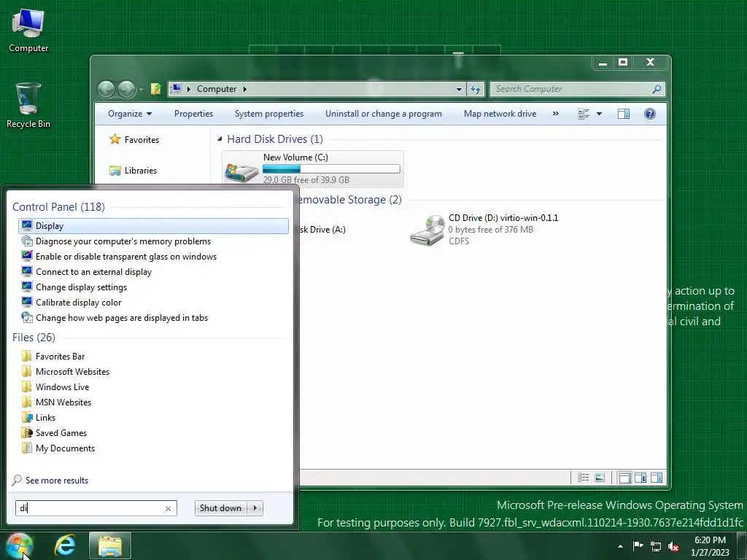Image resolution: width=747 pixels, height=560 pixels.
Task: Launch Internet Explorer from the taskbar
Action: click(x=65, y=545)
